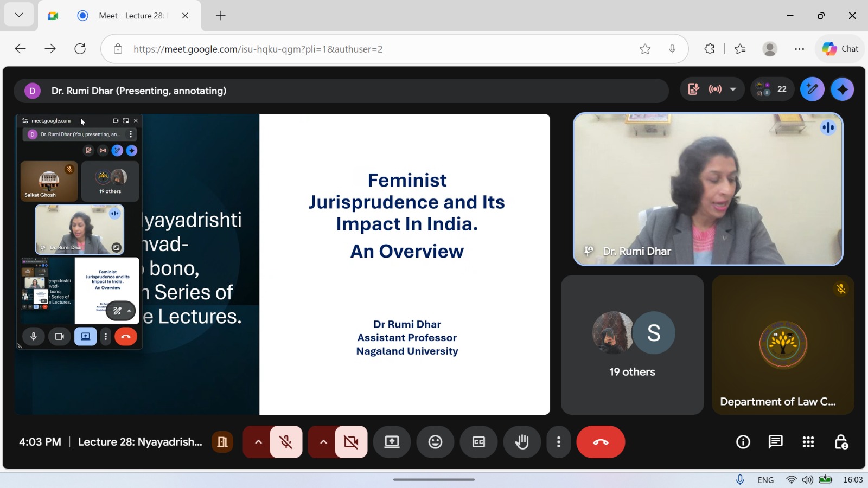Open host controls lock icon
Image resolution: width=868 pixels, height=488 pixels.
pyautogui.click(x=841, y=442)
